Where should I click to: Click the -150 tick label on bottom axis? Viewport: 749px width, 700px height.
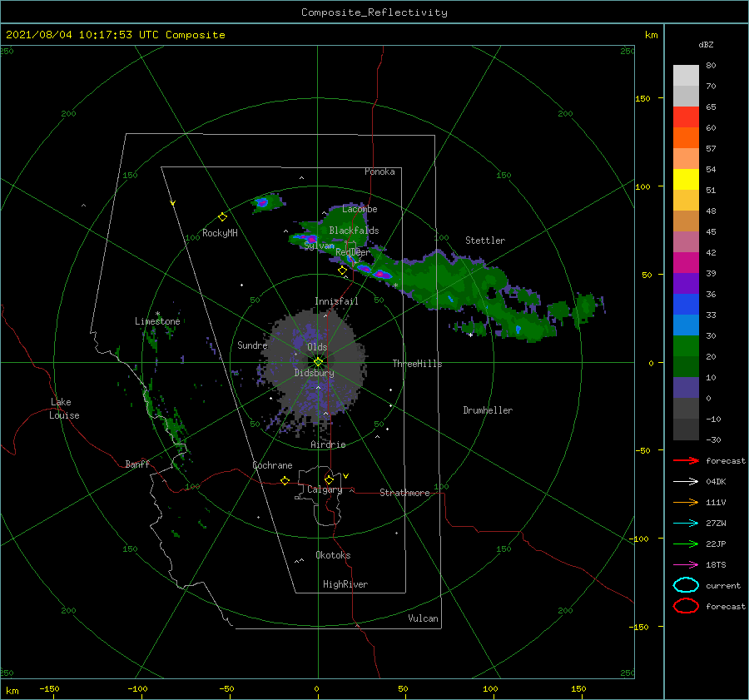tap(49, 688)
